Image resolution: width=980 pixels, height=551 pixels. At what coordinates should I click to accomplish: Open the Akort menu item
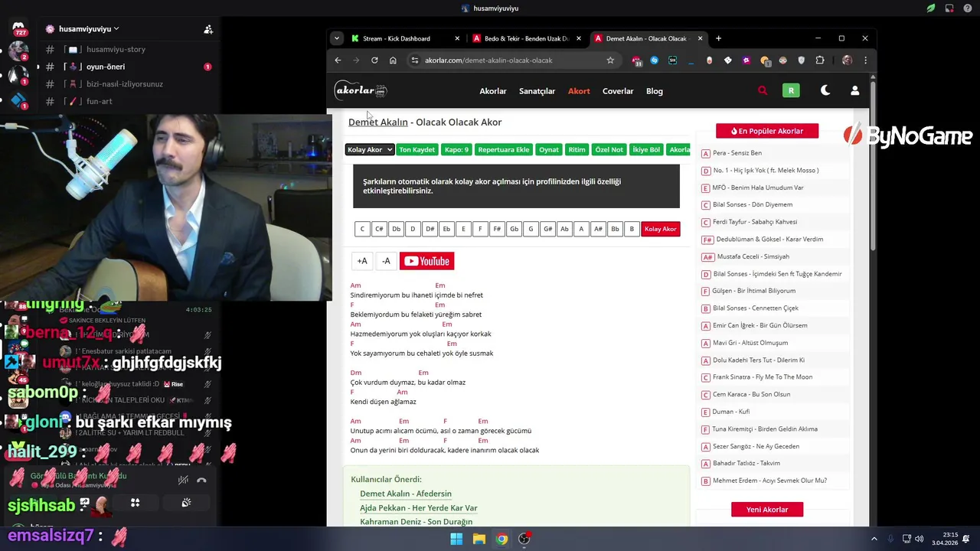click(579, 91)
